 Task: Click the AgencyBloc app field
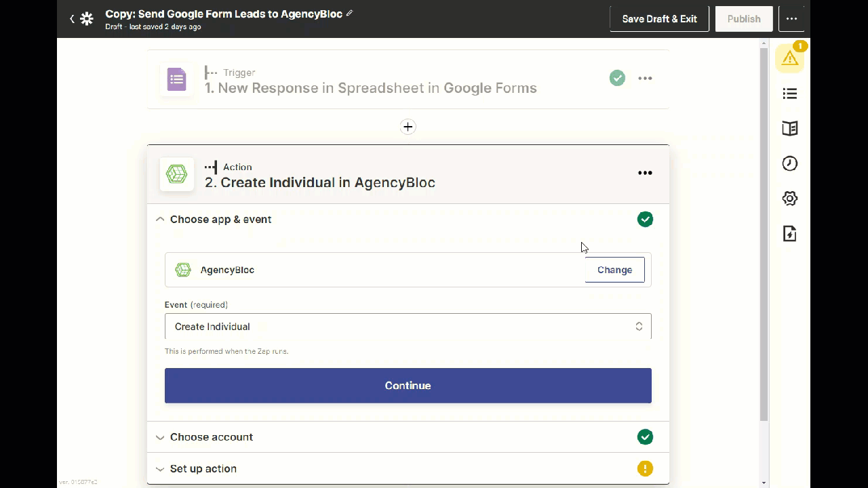pos(408,270)
